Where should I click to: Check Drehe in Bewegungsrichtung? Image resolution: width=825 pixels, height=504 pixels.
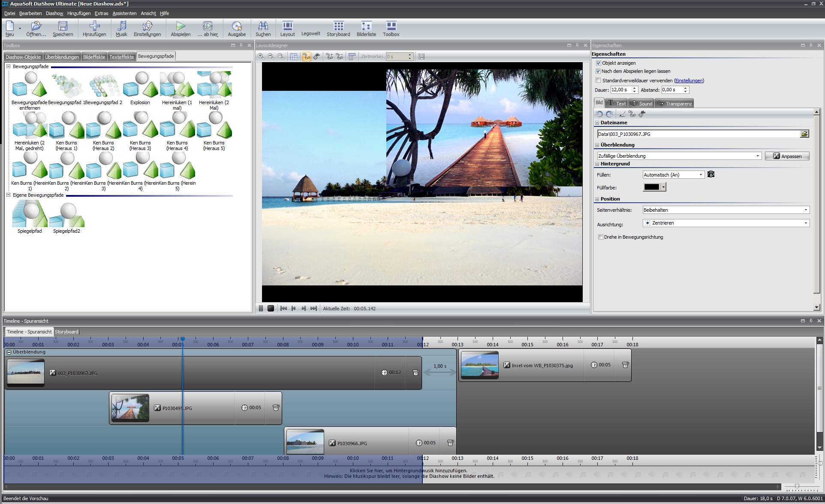point(600,237)
